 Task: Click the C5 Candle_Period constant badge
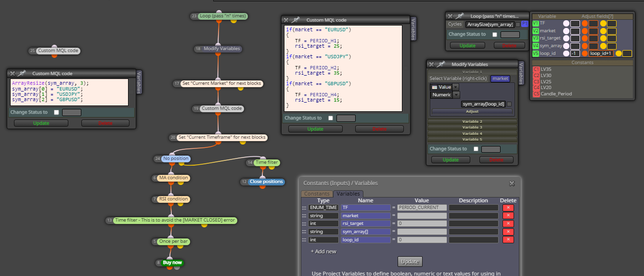(536, 94)
